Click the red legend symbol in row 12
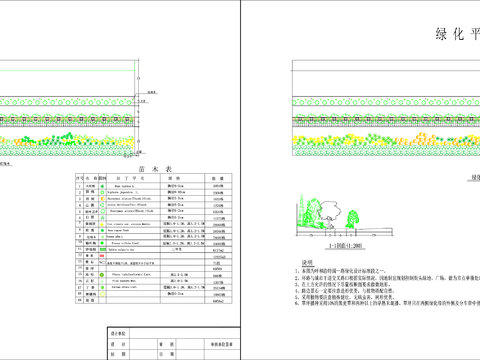Screen dimensions: 480x360 pos(102,256)
